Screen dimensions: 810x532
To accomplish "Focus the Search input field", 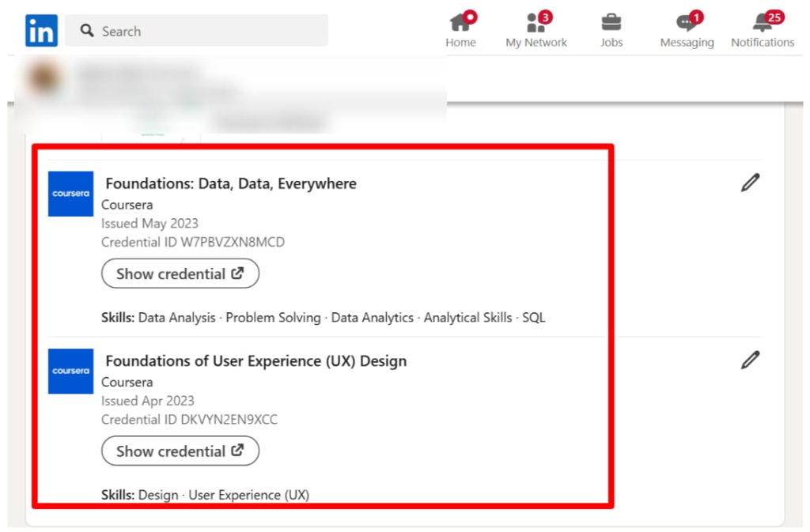I will [196, 31].
